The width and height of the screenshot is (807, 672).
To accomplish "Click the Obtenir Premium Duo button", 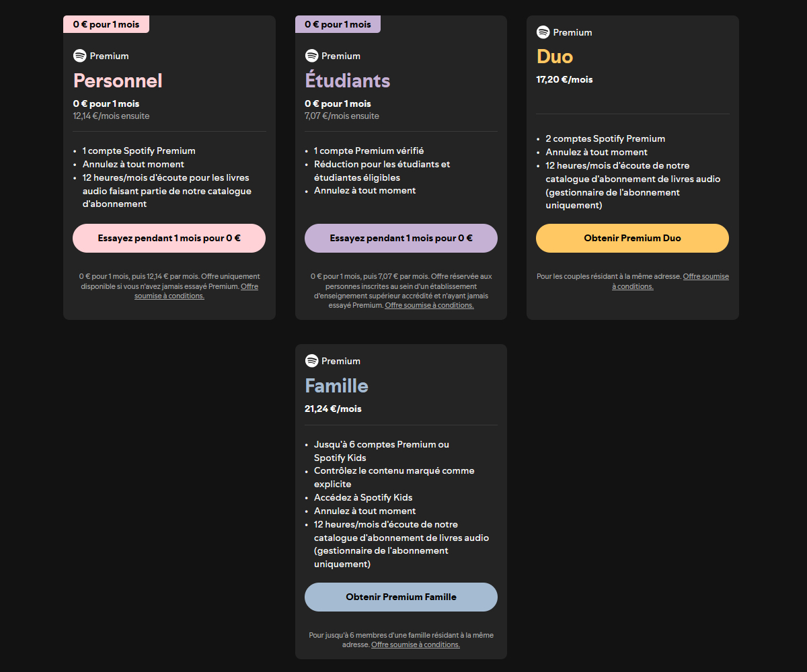I will coord(632,238).
